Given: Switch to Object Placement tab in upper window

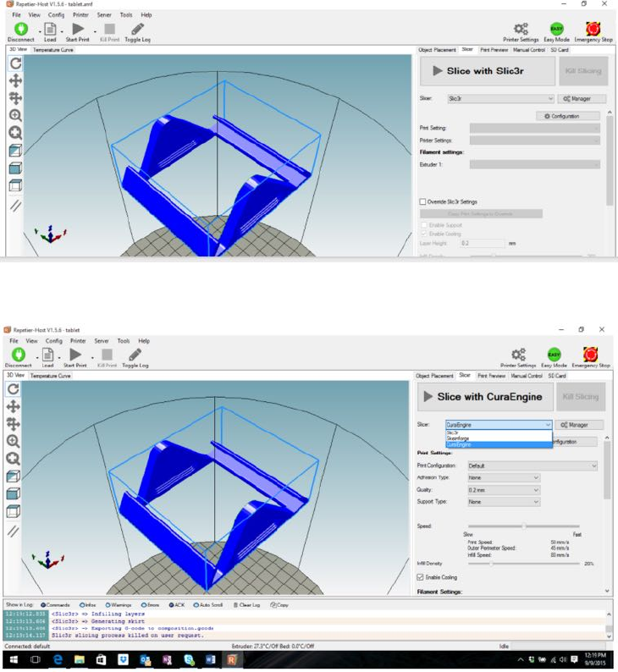Looking at the screenshot, I should click(437, 50).
